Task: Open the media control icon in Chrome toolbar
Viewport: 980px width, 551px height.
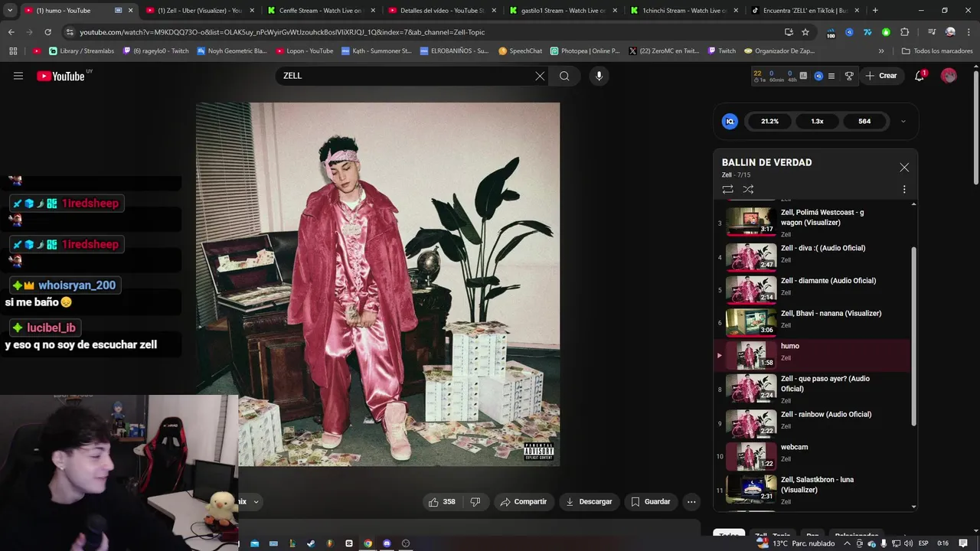Action: click(x=932, y=32)
